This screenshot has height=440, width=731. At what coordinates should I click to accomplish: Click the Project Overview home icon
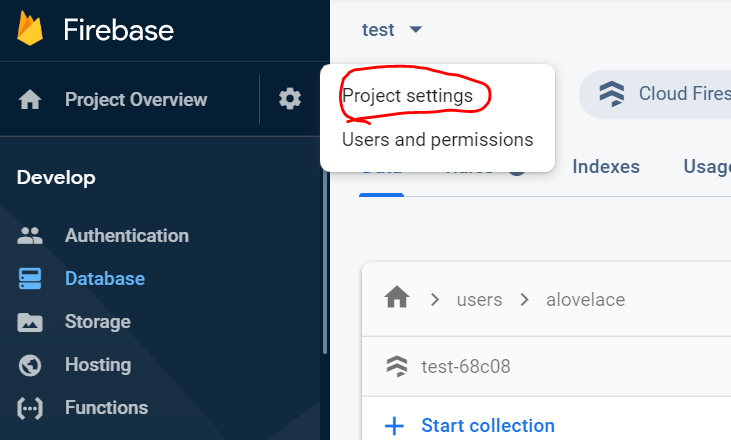(x=30, y=99)
